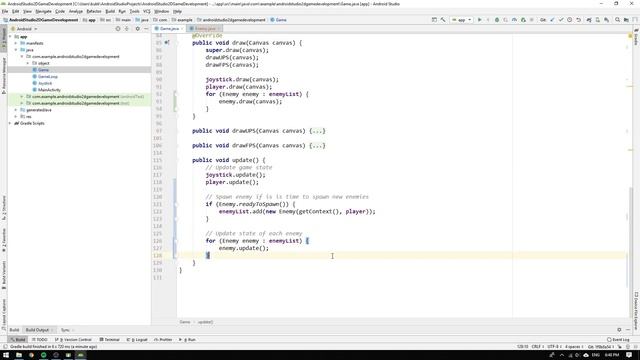This screenshot has height=360, width=640.
Task: Open the Project panel settings gear
Action: coord(138,29)
